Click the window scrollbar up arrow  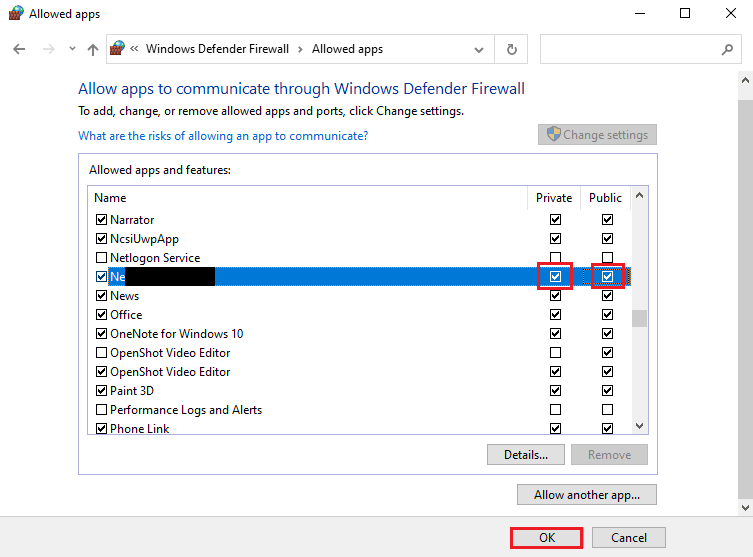click(745, 81)
